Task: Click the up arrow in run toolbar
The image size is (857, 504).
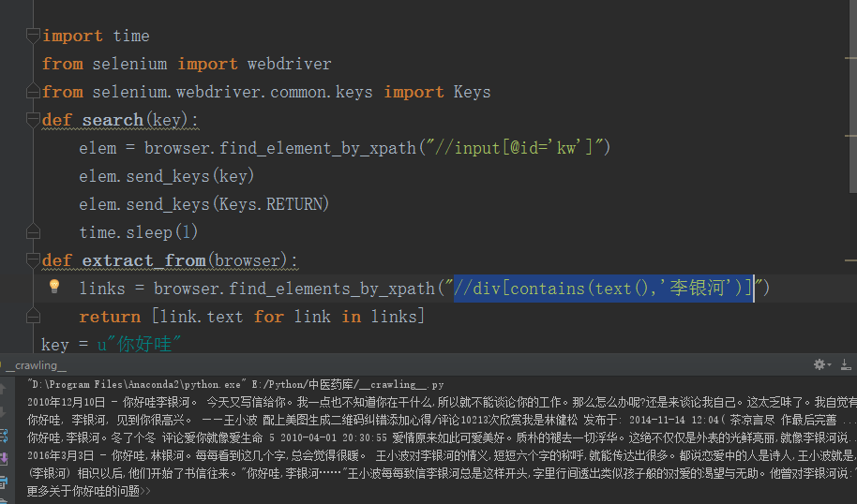Action: 6,387
